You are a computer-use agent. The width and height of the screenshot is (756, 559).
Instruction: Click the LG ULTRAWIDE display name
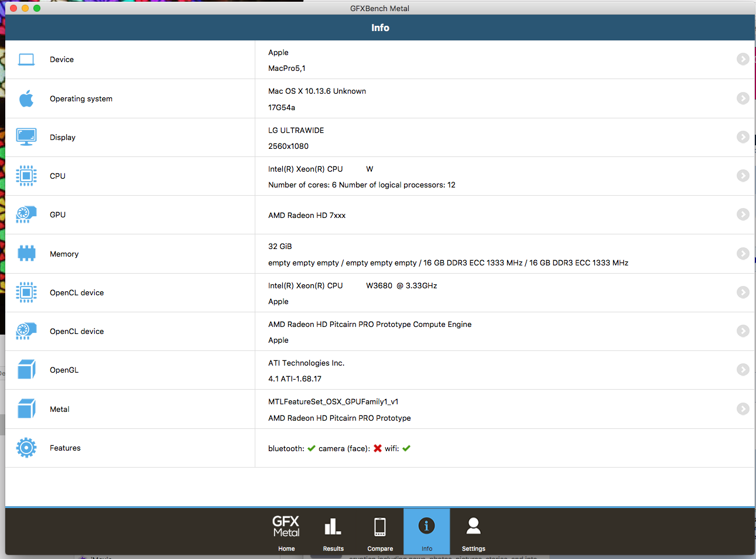[x=296, y=130]
